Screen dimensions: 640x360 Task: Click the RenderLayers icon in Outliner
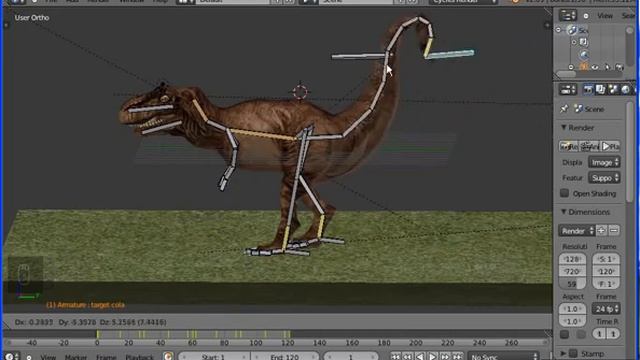pyautogui.click(x=584, y=42)
